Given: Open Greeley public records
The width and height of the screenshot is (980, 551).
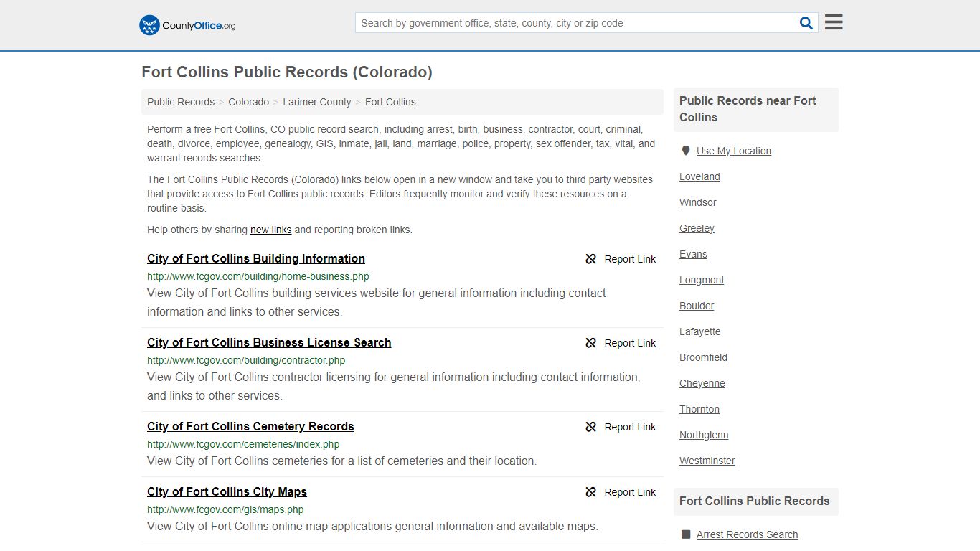Looking at the screenshot, I should coord(697,228).
